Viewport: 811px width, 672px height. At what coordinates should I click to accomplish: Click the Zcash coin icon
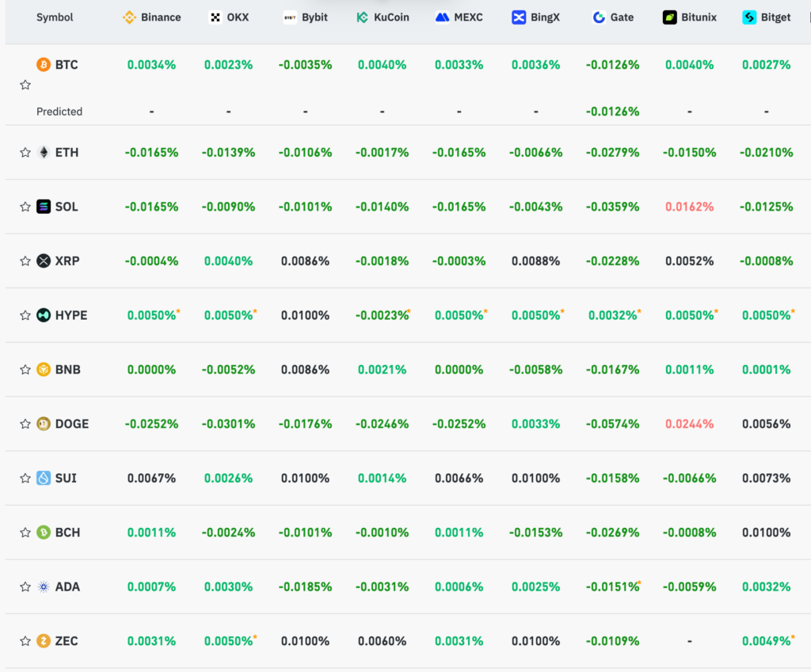[x=44, y=641]
